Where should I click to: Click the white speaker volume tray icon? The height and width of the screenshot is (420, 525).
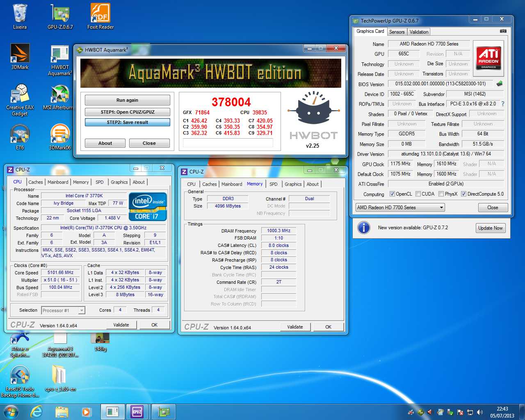(480, 412)
